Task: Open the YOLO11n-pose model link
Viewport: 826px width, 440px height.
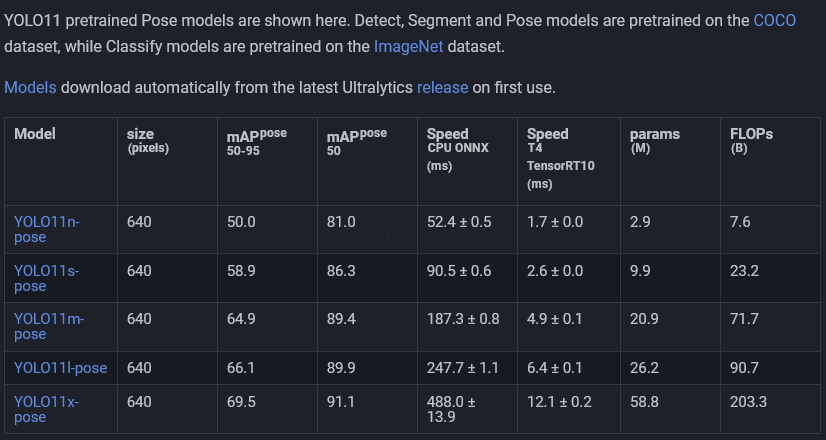Action: pyautogui.click(x=46, y=229)
